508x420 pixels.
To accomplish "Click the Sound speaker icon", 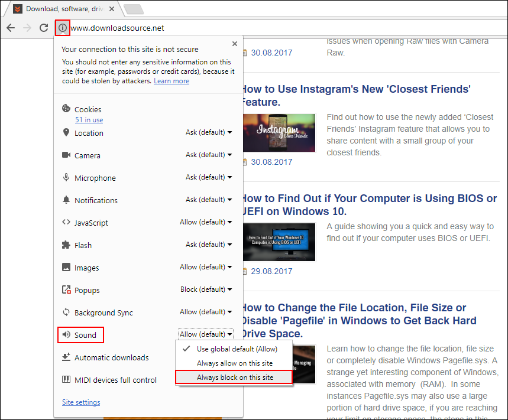I will pyautogui.click(x=66, y=334).
